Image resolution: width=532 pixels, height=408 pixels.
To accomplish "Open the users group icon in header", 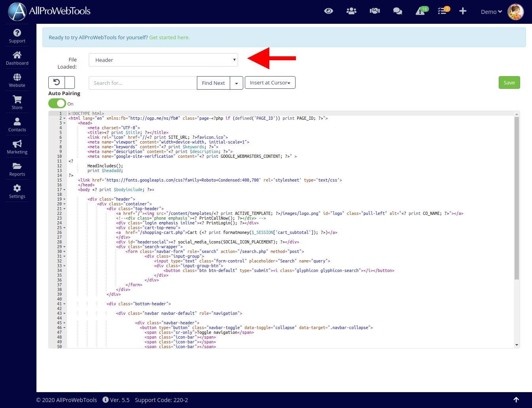I will click(351, 11).
